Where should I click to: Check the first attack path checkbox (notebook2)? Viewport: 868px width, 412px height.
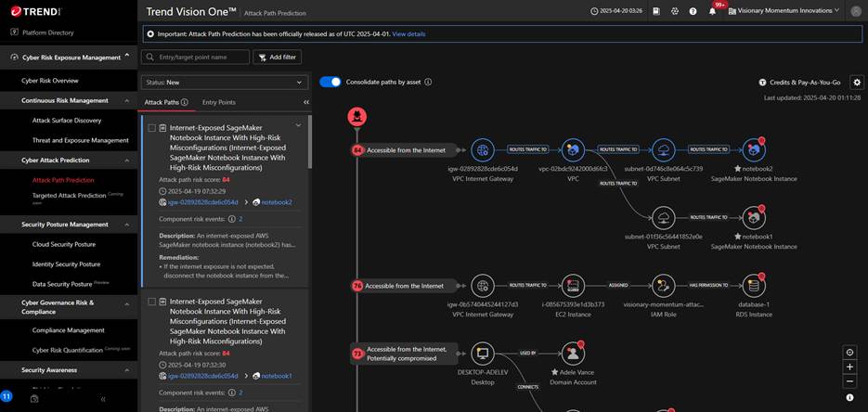(x=151, y=128)
